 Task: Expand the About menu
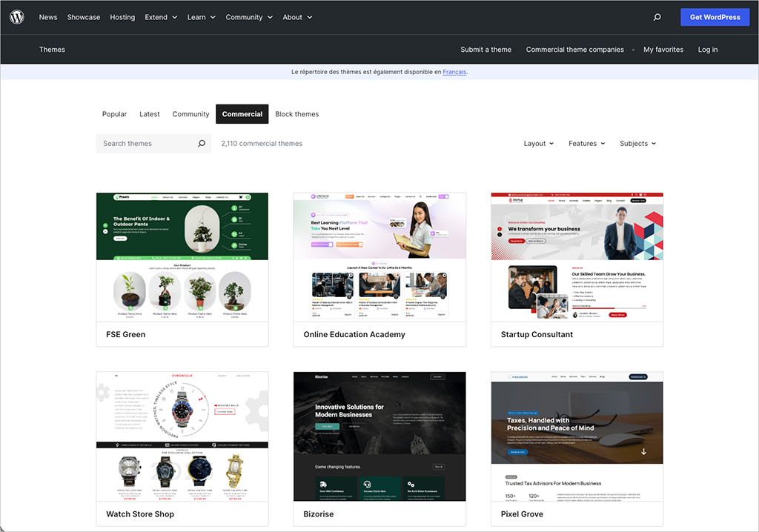(x=296, y=16)
